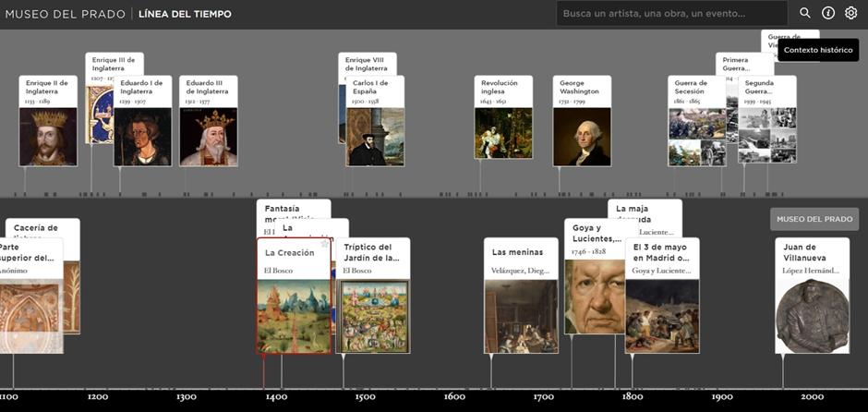868x412 pixels.
Task: Open the information icon in header
Action: tap(828, 14)
